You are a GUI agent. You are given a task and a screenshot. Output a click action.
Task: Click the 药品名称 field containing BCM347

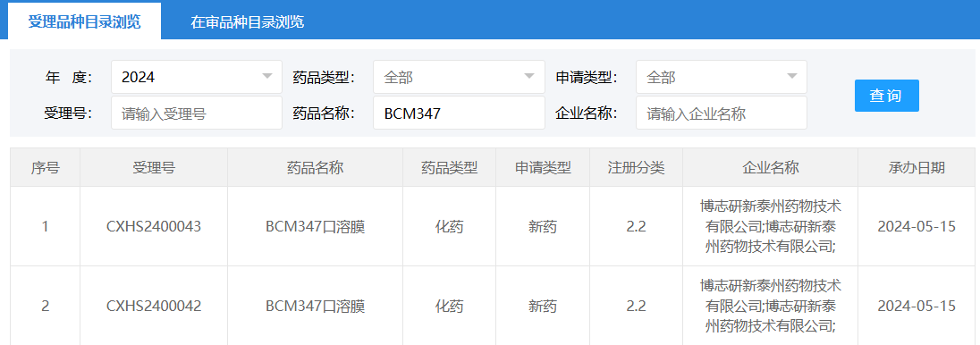[x=459, y=114]
